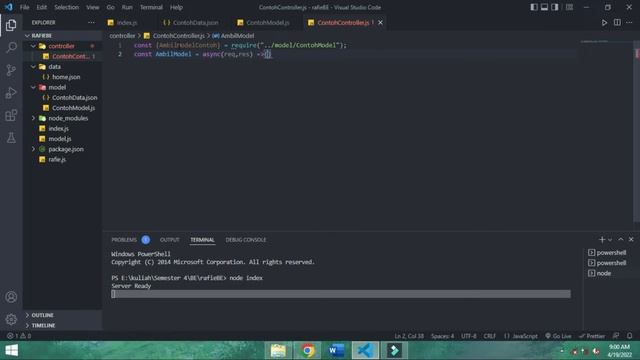Open editor More Actions ellipsis

[629, 22]
